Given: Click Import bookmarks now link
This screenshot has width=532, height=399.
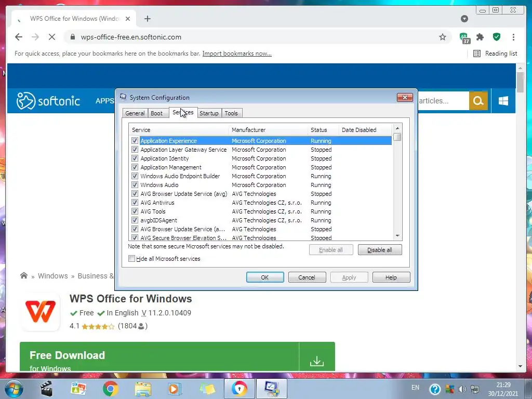Looking at the screenshot, I should coord(237,54).
